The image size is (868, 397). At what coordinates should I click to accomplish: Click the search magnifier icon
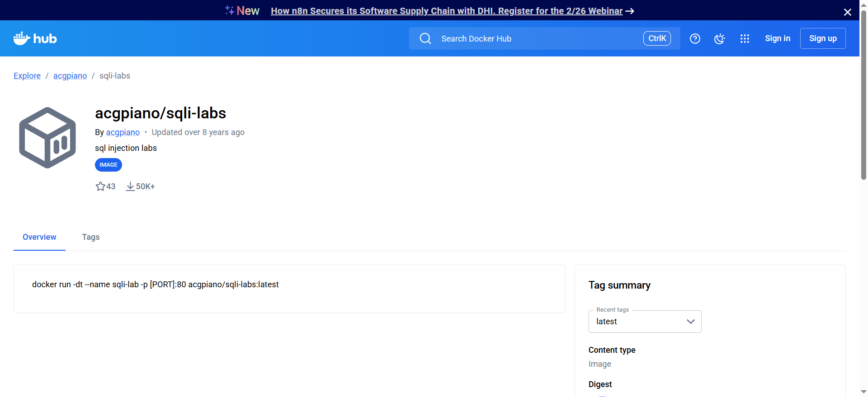425,39
